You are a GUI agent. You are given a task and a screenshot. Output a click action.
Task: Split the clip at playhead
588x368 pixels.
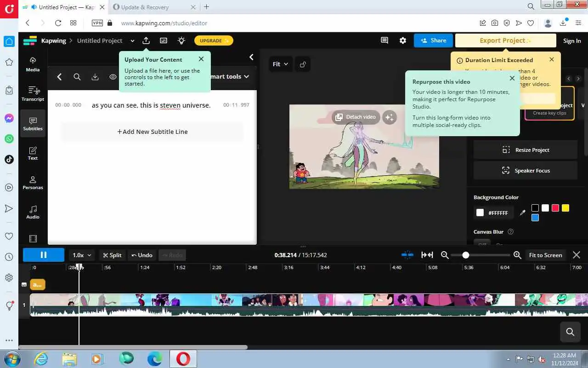coord(112,255)
